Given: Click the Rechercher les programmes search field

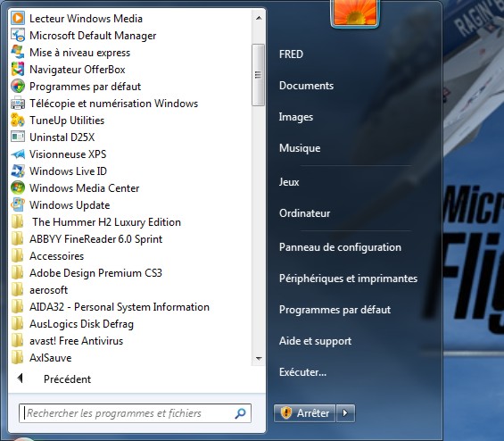Looking at the screenshot, I should pos(135,413).
